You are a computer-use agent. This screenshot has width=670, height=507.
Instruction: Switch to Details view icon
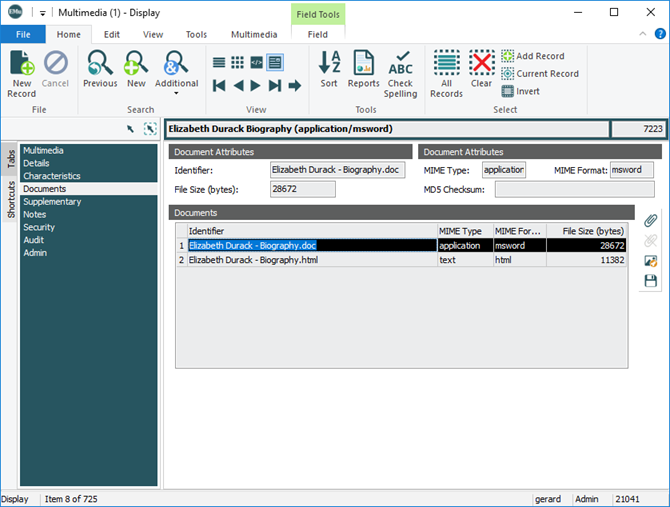pyautogui.click(x=275, y=63)
